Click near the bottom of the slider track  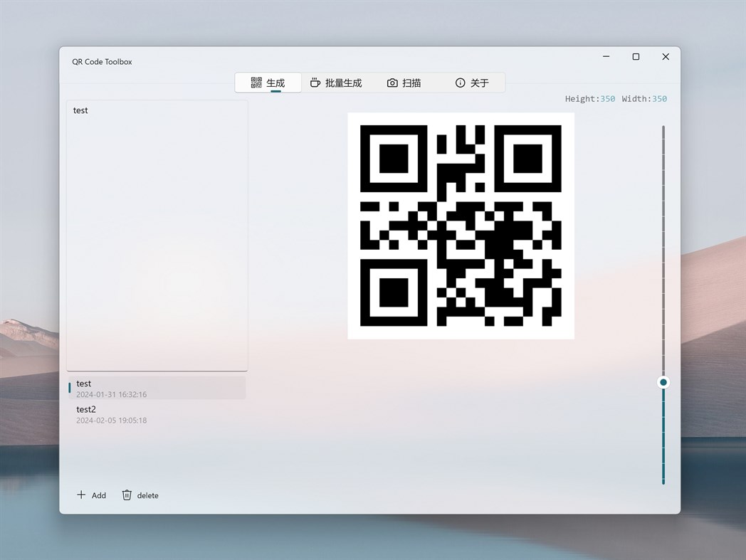[x=663, y=470]
